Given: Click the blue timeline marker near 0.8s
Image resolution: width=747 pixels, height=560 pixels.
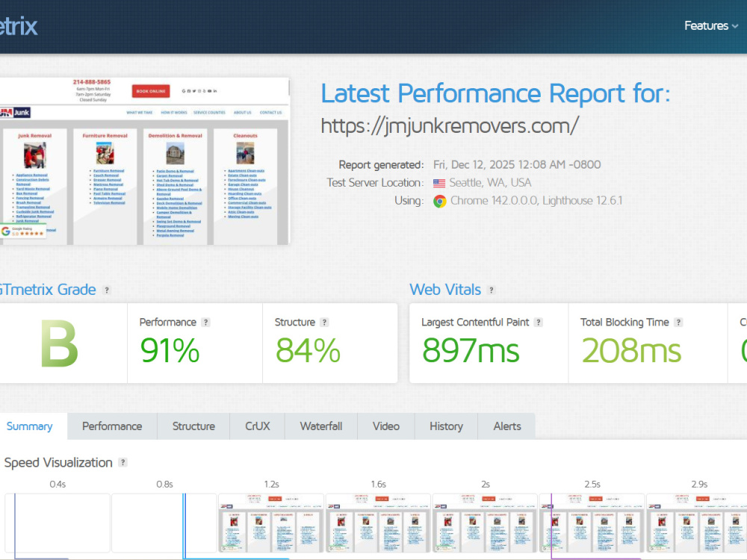Looking at the screenshot, I should coord(184,526).
